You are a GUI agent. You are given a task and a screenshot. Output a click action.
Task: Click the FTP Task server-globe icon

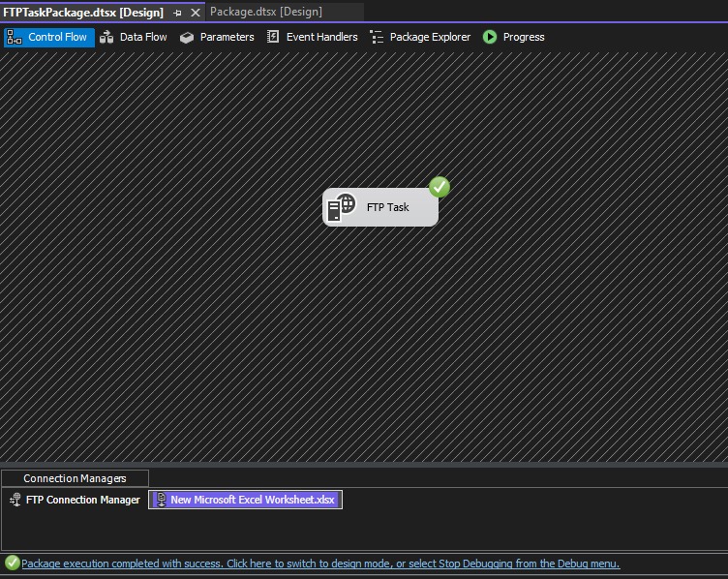pyautogui.click(x=341, y=207)
